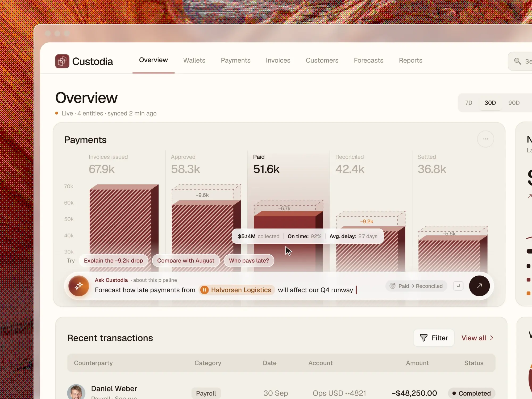Switch to the Reports tab

click(411, 60)
